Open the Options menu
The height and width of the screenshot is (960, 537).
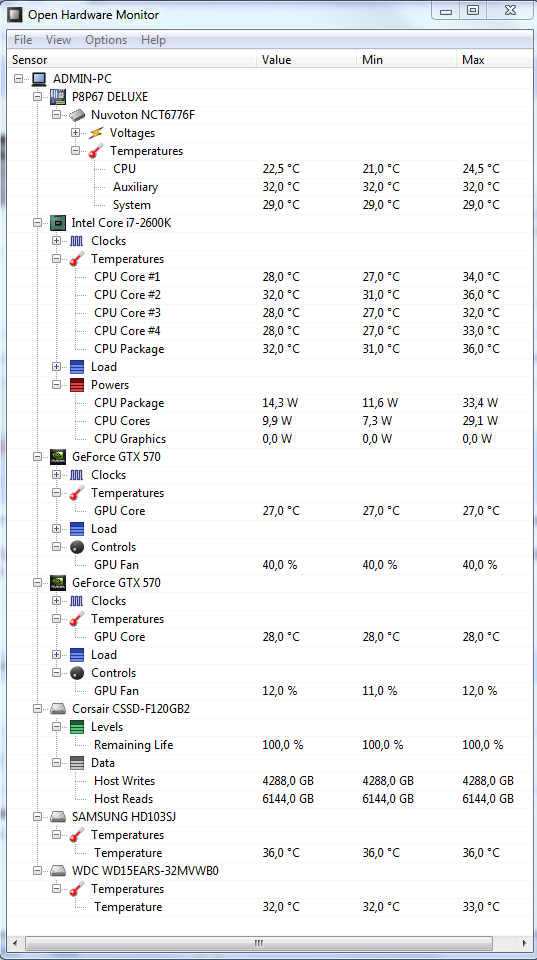click(x=106, y=40)
